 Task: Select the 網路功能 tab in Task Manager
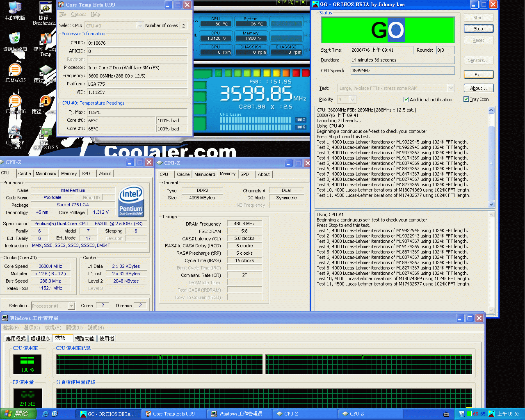pos(85,338)
